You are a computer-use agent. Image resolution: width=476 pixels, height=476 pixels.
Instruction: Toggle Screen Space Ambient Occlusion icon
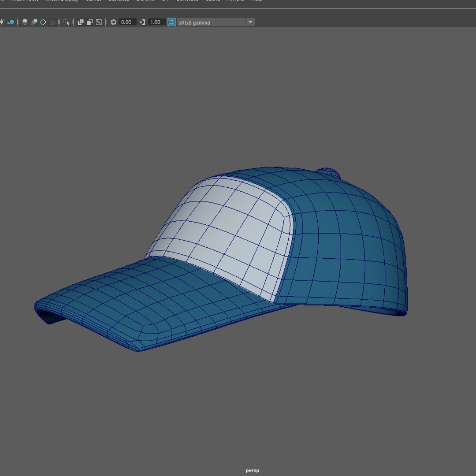[x=25, y=22]
